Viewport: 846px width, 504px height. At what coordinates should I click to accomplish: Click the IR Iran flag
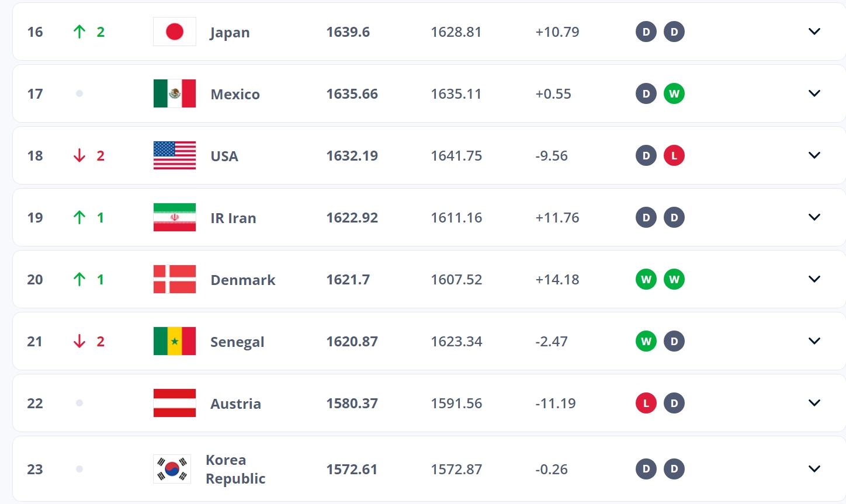174,217
